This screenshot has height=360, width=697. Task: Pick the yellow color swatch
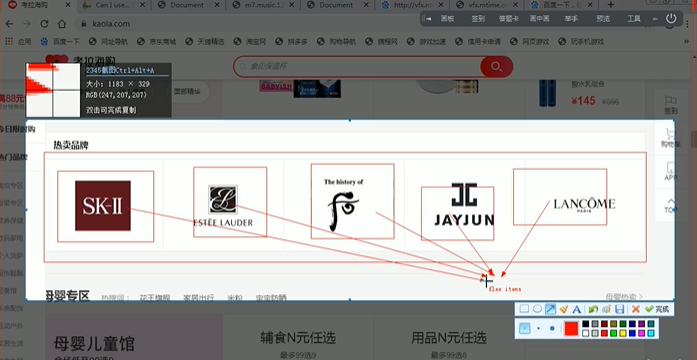click(x=623, y=333)
